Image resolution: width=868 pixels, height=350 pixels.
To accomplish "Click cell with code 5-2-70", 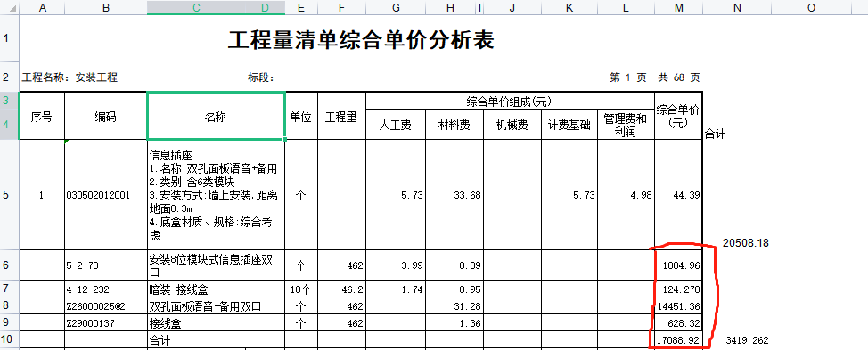I will pyautogui.click(x=106, y=265).
